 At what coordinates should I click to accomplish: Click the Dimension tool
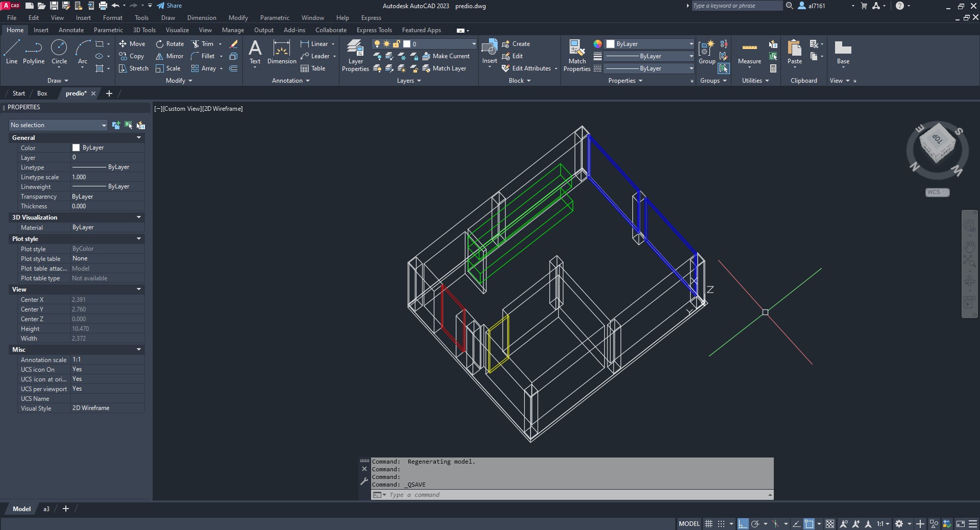281,52
